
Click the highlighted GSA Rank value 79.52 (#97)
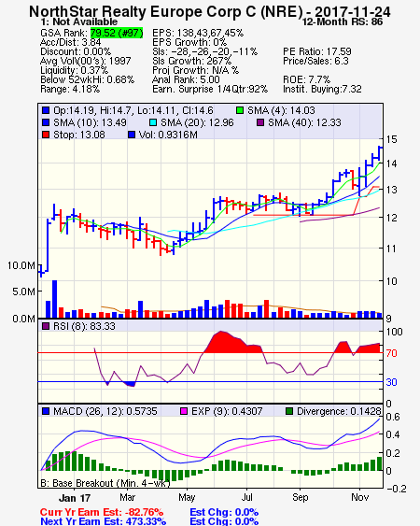tap(117, 33)
